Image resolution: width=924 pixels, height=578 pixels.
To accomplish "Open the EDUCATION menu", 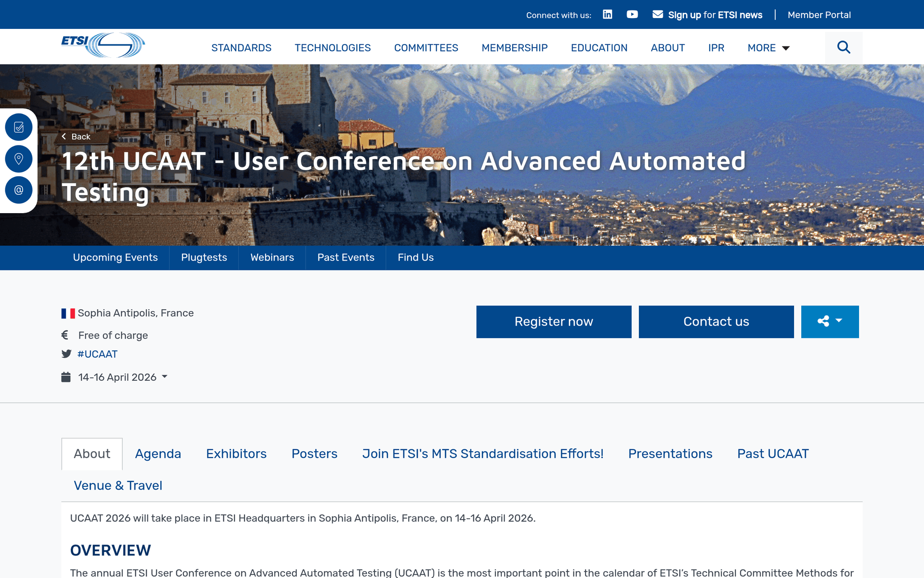I will pyautogui.click(x=599, y=48).
